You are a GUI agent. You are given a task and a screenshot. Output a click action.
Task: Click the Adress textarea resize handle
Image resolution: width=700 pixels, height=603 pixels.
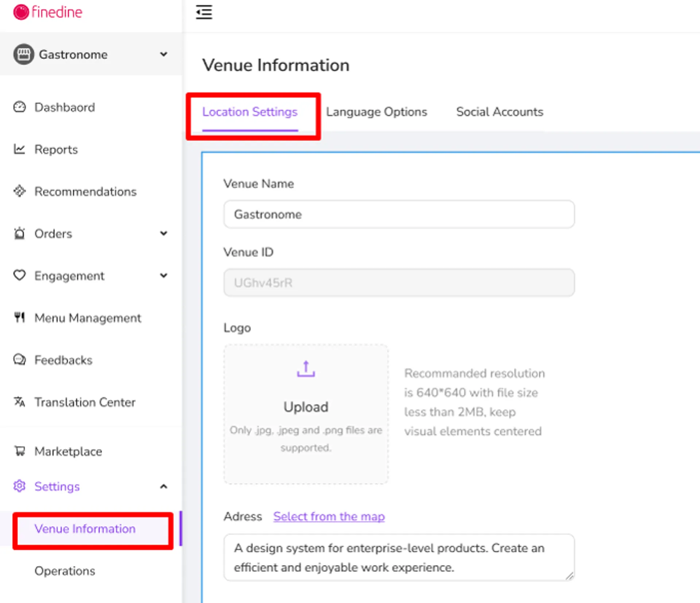coord(569,576)
